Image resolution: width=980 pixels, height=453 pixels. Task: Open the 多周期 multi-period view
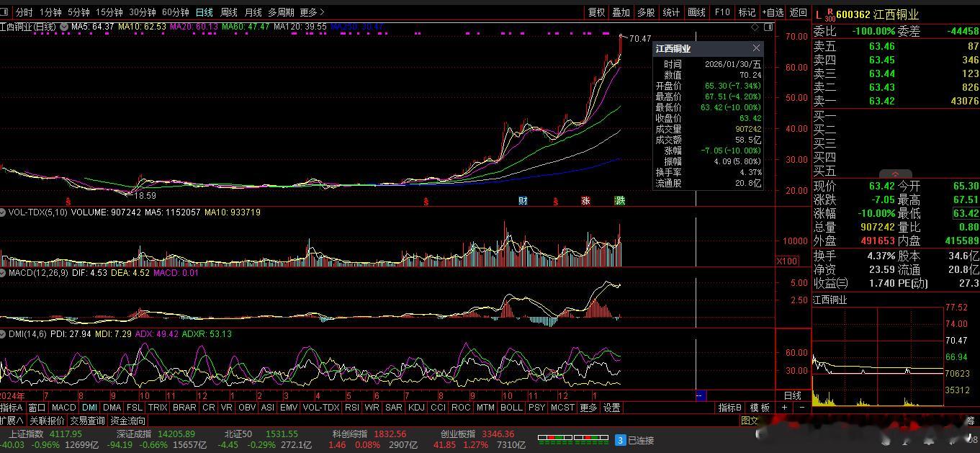pos(281,12)
